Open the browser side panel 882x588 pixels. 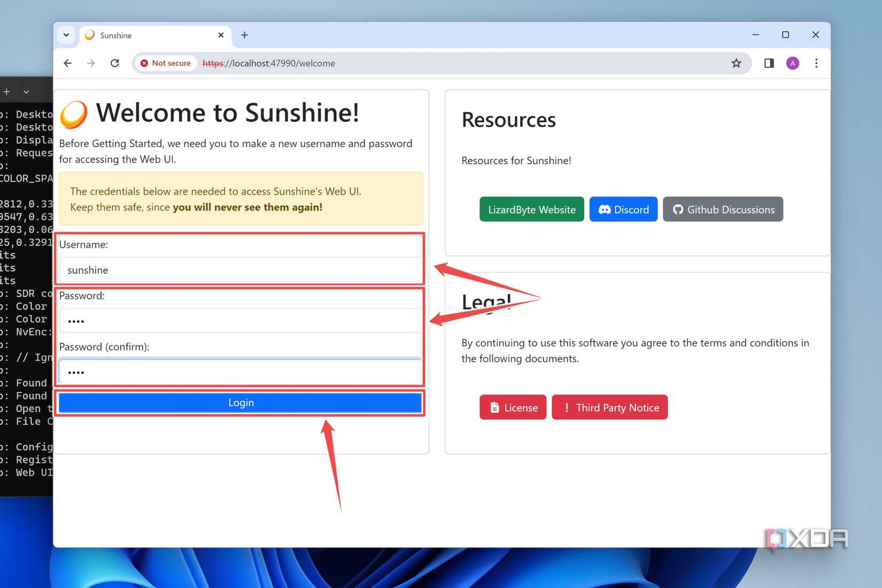click(769, 63)
